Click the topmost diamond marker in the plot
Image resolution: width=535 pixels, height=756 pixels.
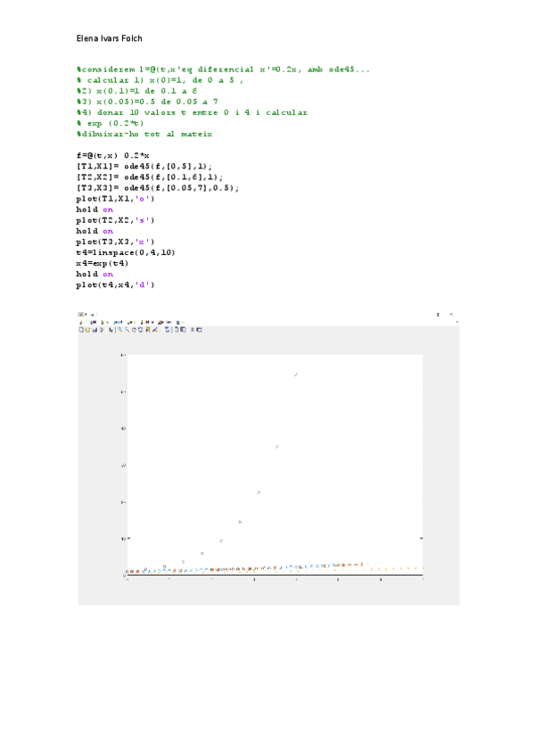[296, 374]
